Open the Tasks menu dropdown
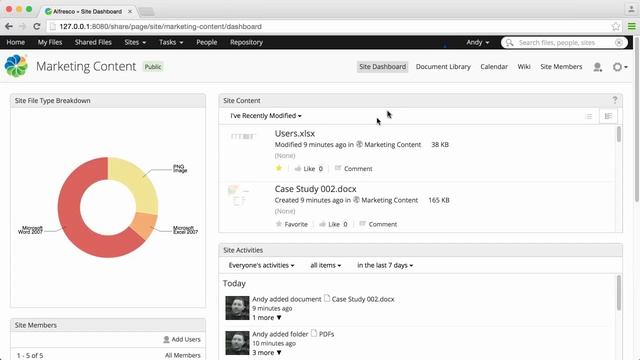640x360 pixels. click(171, 42)
